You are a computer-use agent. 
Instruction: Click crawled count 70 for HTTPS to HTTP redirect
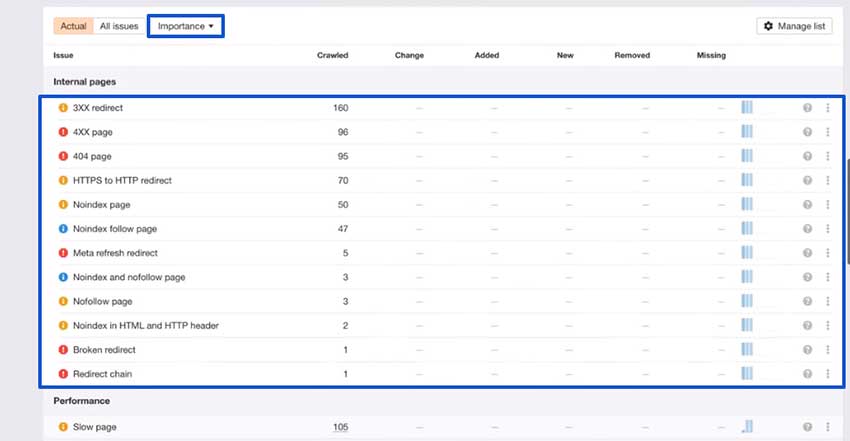tap(343, 180)
